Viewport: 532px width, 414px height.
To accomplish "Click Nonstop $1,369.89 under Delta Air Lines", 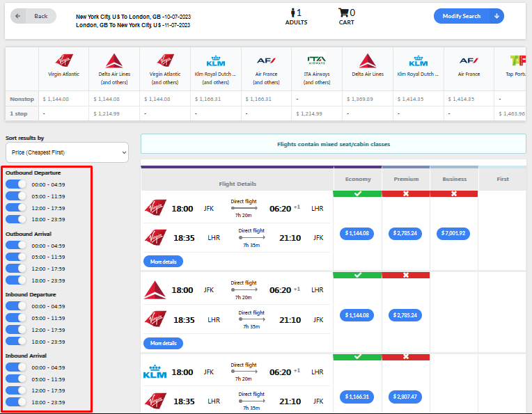I will (x=359, y=99).
